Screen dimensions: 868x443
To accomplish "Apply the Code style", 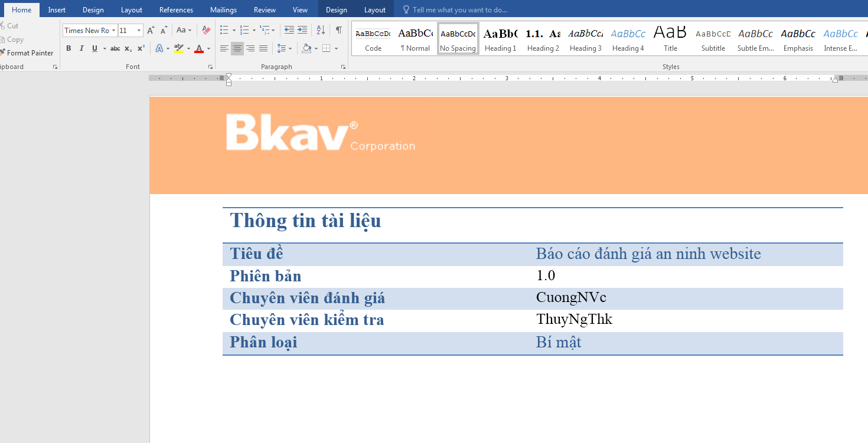I will point(373,39).
